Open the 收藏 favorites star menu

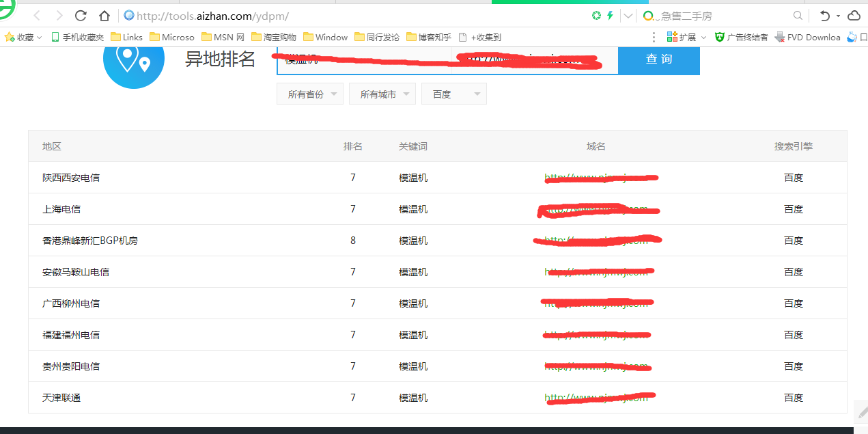click(23, 37)
